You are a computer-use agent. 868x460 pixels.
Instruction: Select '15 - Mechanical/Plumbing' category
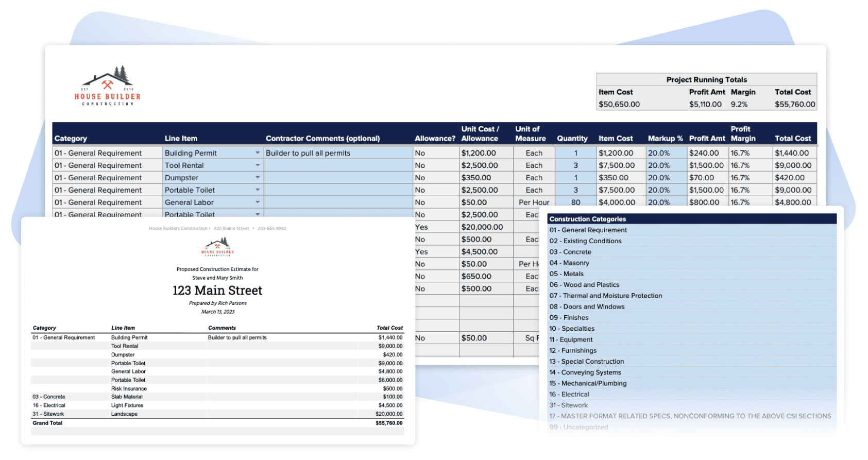click(588, 383)
